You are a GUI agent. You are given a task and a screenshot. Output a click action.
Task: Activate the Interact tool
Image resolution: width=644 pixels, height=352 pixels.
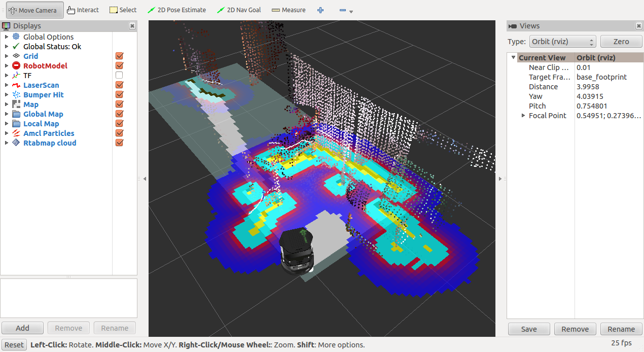pos(83,10)
